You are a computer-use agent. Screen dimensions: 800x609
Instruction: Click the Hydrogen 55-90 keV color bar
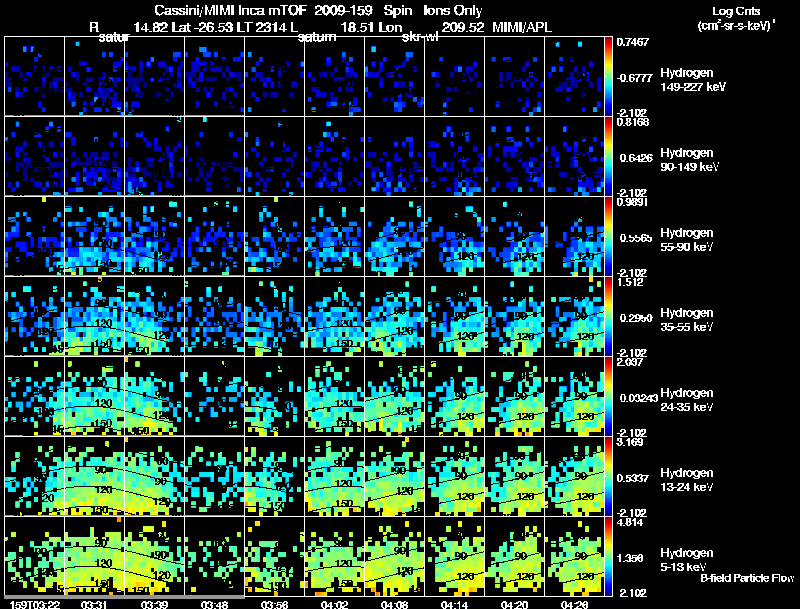coord(608,236)
